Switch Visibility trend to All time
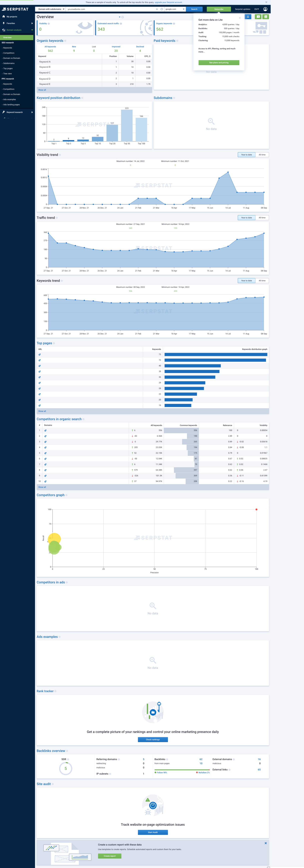Image resolution: width=304 pixels, height=868 pixels. [262, 155]
